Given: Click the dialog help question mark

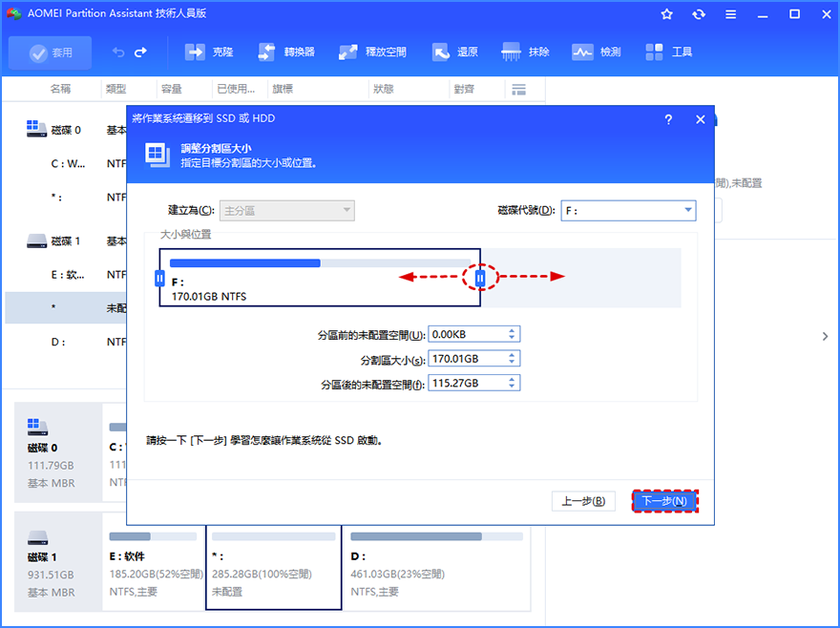Looking at the screenshot, I should 668,119.
